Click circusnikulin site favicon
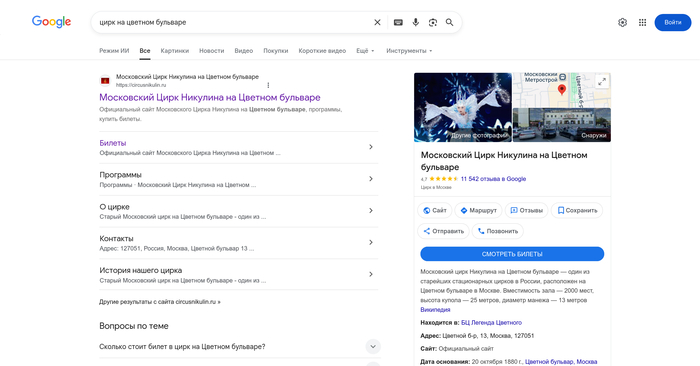 [105, 81]
